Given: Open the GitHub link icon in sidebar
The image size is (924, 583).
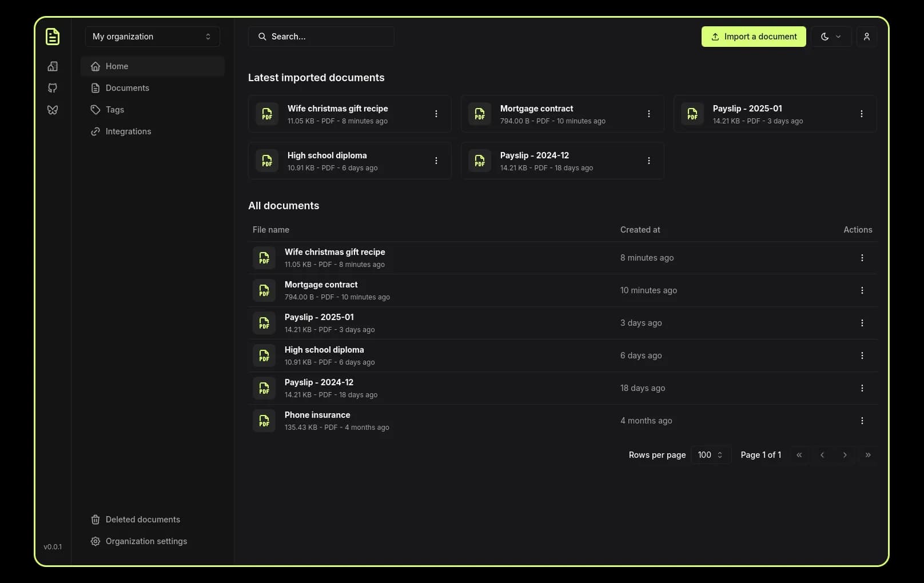Looking at the screenshot, I should click(x=53, y=88).
